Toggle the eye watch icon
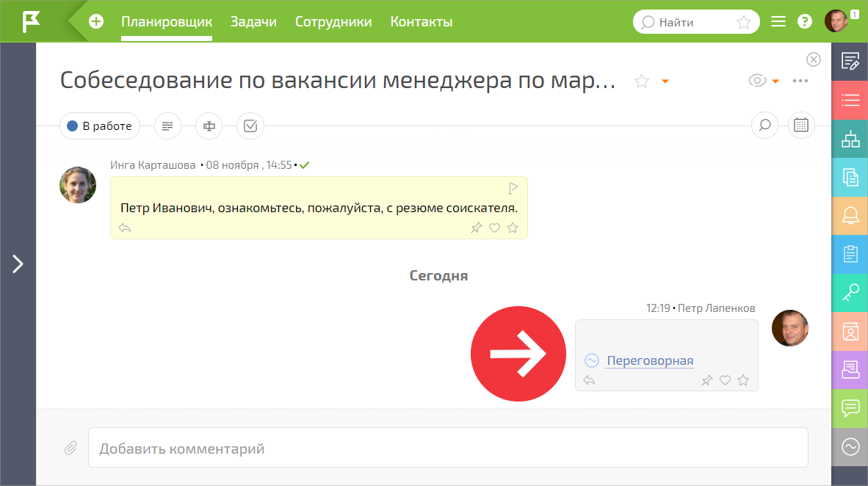The width and height of the screenshot is (868, 486). (x=757, y=81)
